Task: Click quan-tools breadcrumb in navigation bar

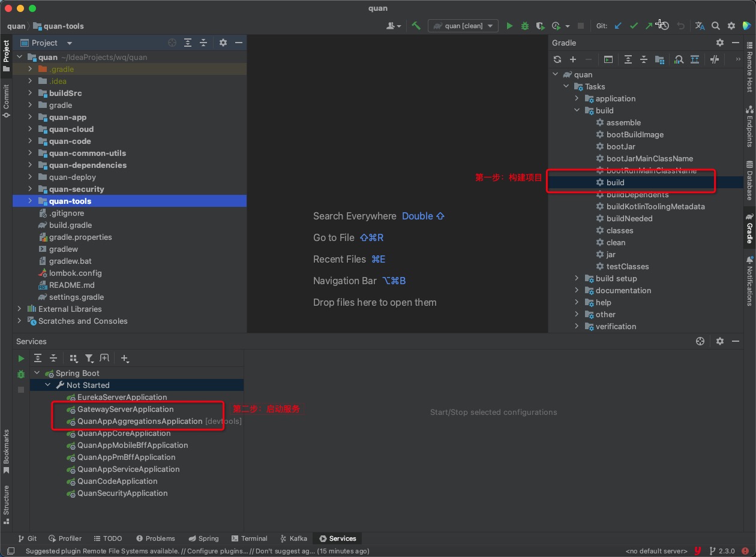Action: pos(58,26)
